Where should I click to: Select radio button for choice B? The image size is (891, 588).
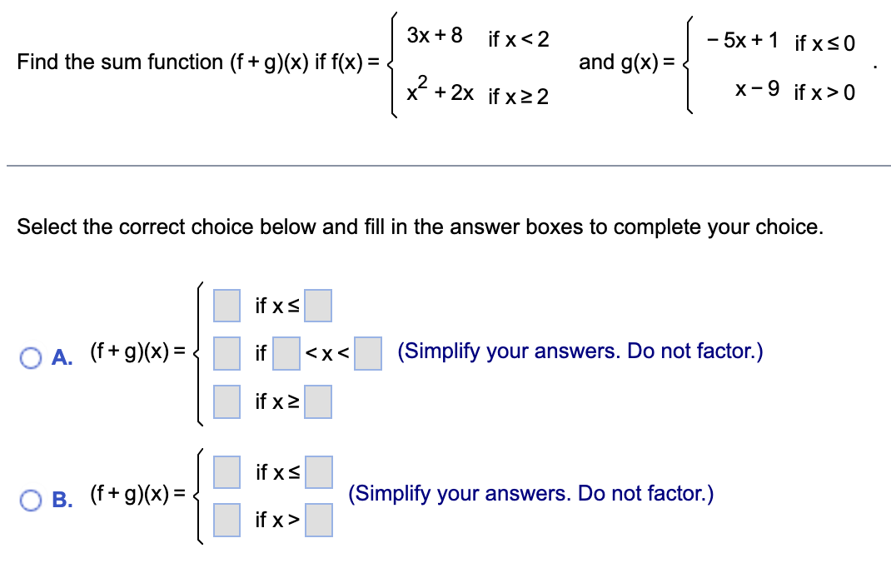tap(31, 500)
